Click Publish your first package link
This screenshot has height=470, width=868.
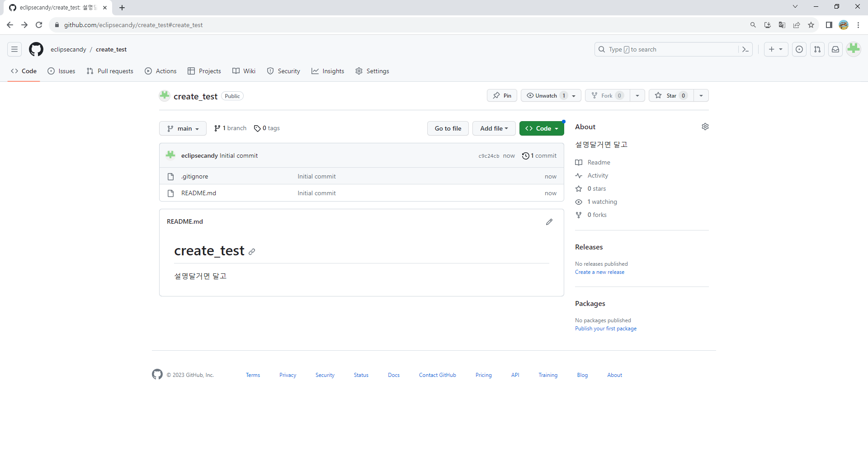pyautogui.click(x=606, y=329)
